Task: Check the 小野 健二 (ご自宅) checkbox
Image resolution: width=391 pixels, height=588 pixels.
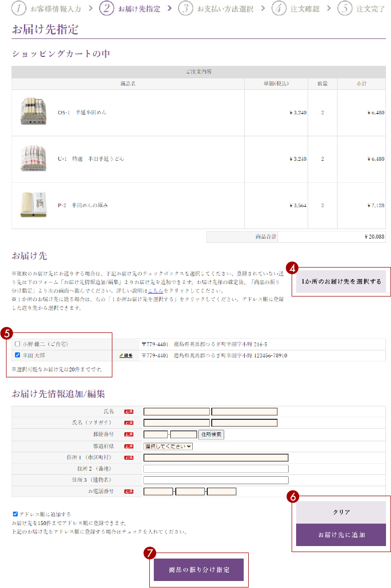Action: [18, 344]
